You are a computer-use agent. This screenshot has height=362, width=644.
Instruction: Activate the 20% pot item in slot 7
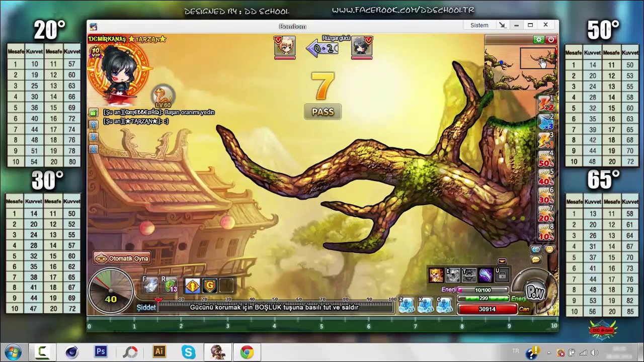click(x=546, y=215)
